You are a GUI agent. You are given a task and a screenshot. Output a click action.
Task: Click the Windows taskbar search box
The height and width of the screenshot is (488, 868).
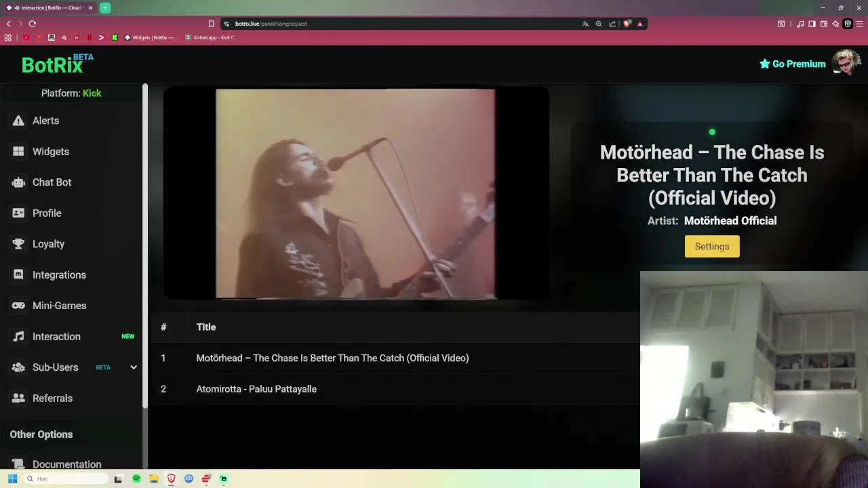66,479
